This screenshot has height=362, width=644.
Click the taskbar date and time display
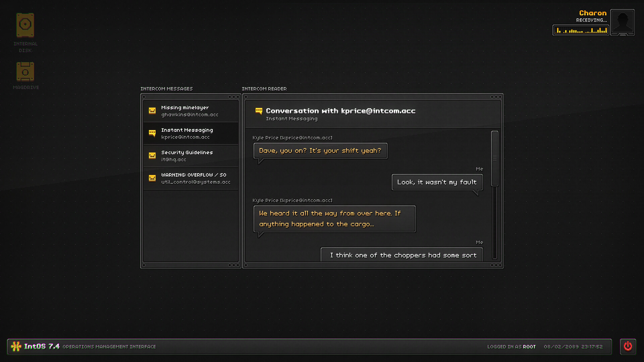tap(573, 347)
